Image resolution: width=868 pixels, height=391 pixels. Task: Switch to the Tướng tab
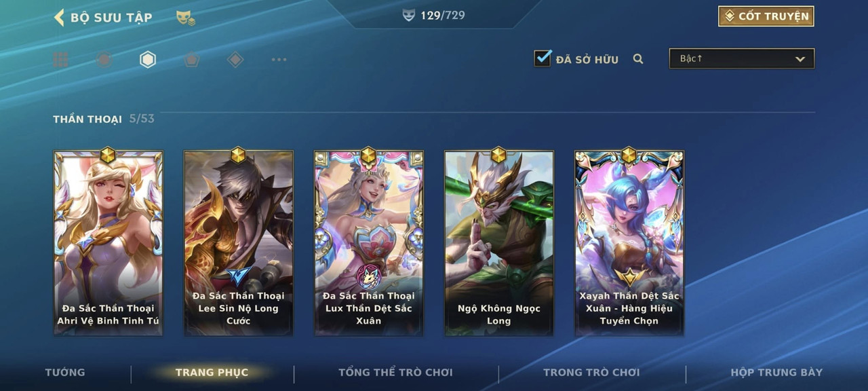coord(65,373)
